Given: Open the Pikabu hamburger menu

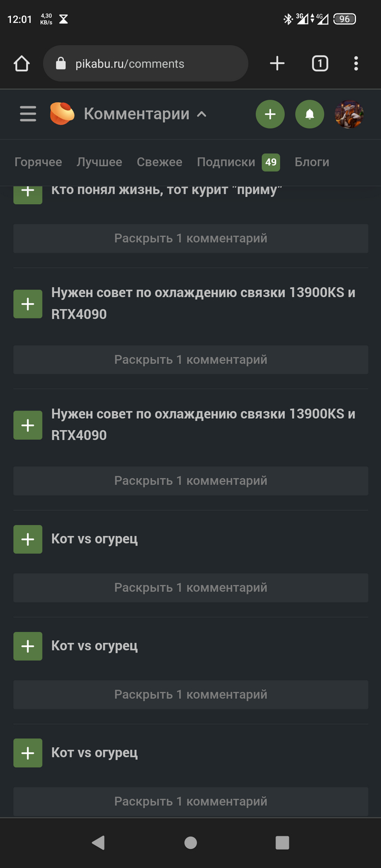Looking at the screenshot, I should click(x=28, y=114).
